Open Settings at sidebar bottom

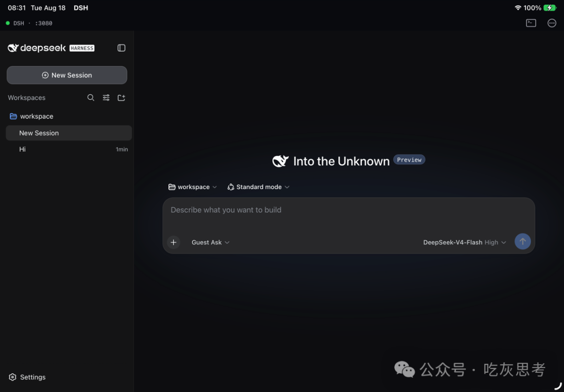coord(27,377)
